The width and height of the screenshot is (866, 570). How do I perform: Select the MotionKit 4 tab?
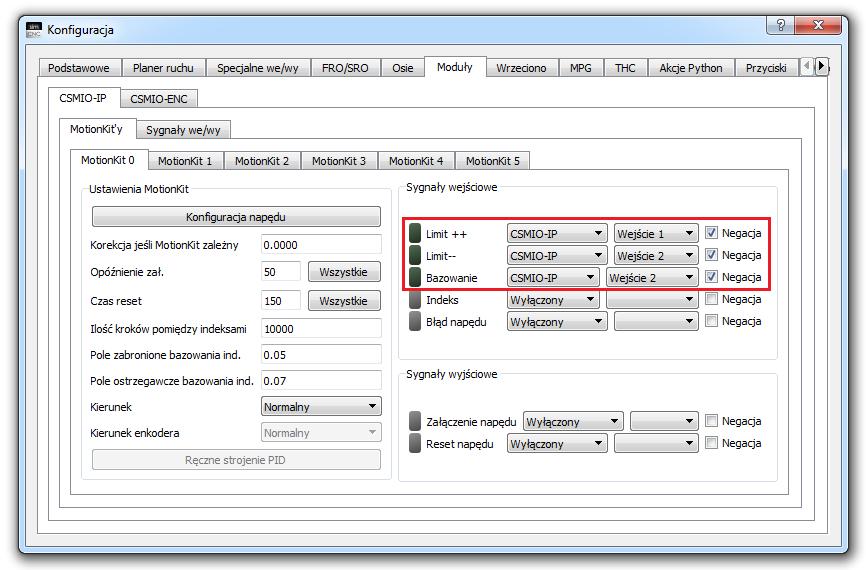[416, 161]
